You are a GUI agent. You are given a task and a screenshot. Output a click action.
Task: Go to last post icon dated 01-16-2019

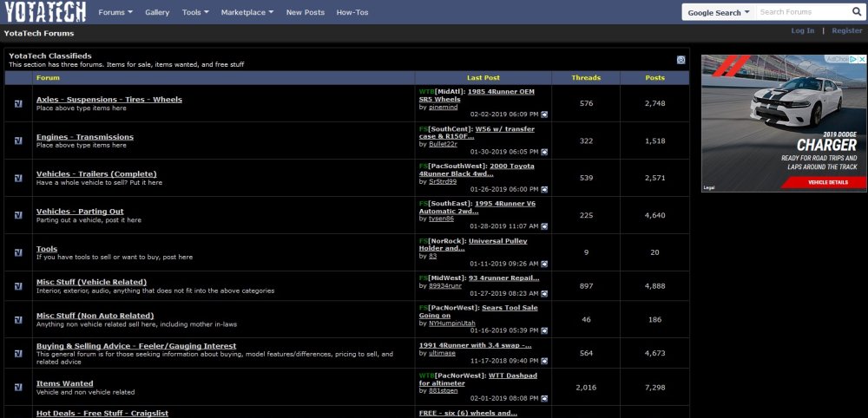[544, 330]
